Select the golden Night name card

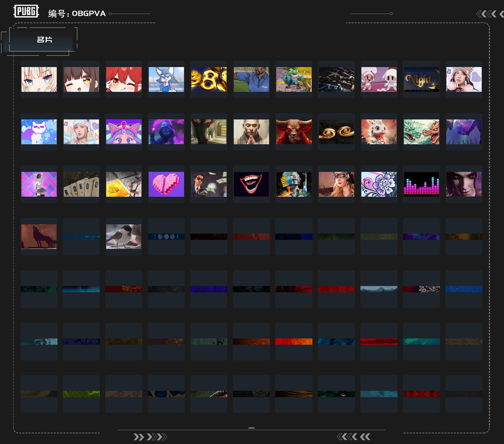point(421,79)
